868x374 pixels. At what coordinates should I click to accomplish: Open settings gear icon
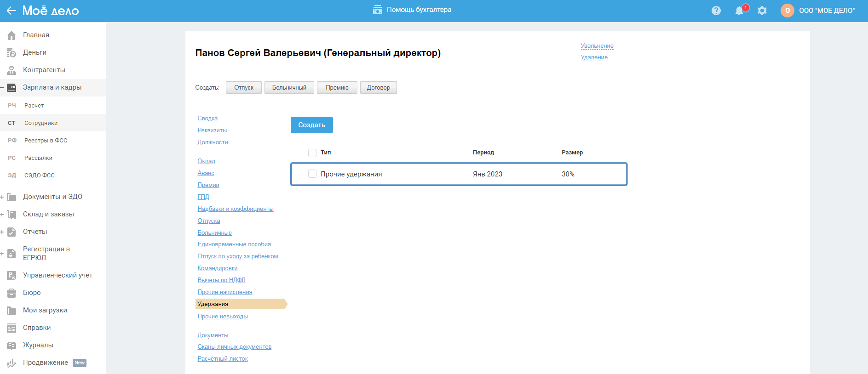coord(762,11)
